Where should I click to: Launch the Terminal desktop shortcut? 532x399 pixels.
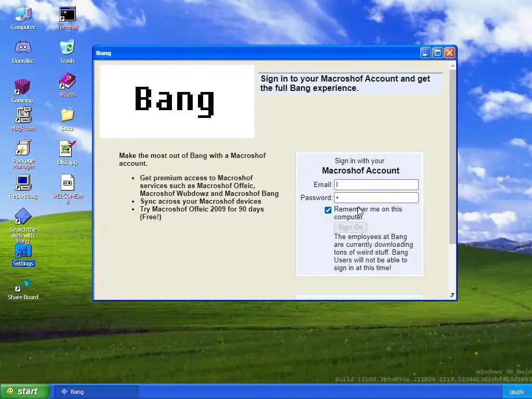click(x=67, y=18)
